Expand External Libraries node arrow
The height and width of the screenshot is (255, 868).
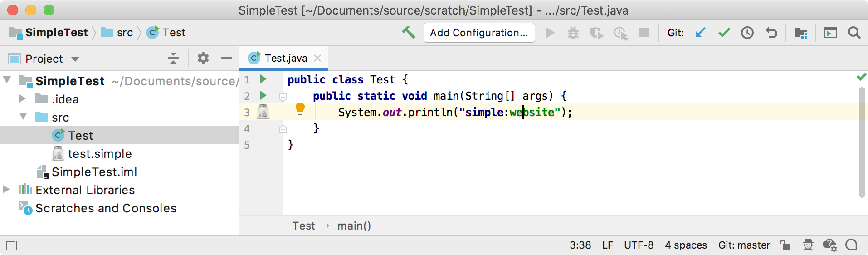[6, 189]
